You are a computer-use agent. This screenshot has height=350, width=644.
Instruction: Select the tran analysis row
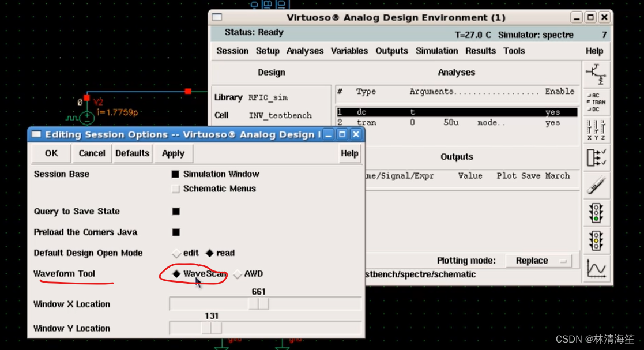pos(457,122)
